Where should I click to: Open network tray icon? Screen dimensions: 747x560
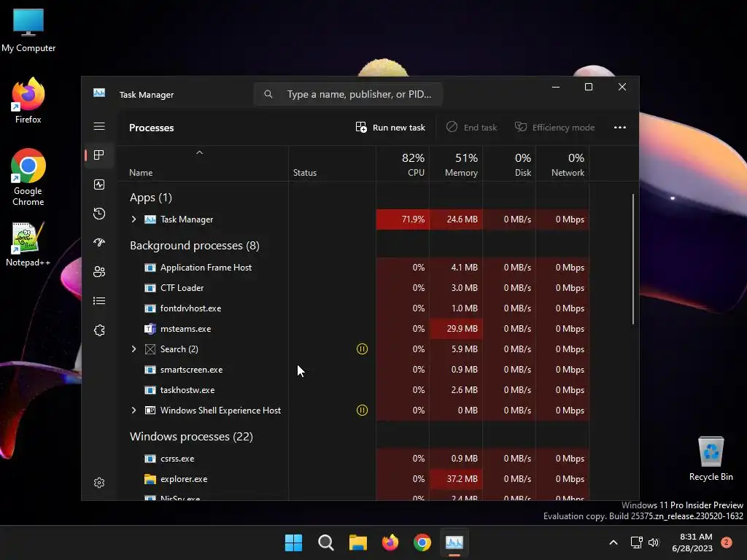pos(636,542)
